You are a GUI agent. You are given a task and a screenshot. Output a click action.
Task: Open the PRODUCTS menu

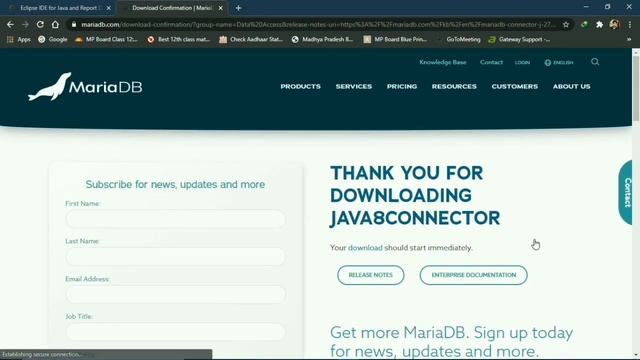(300, 87)
